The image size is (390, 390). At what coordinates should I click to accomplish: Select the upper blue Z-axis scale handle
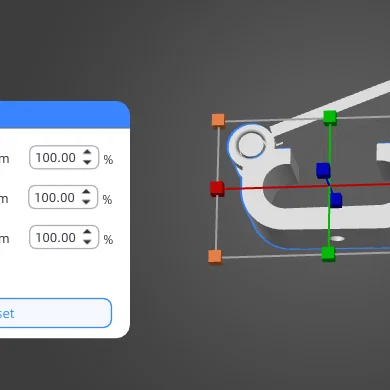(x=323, y=170)
